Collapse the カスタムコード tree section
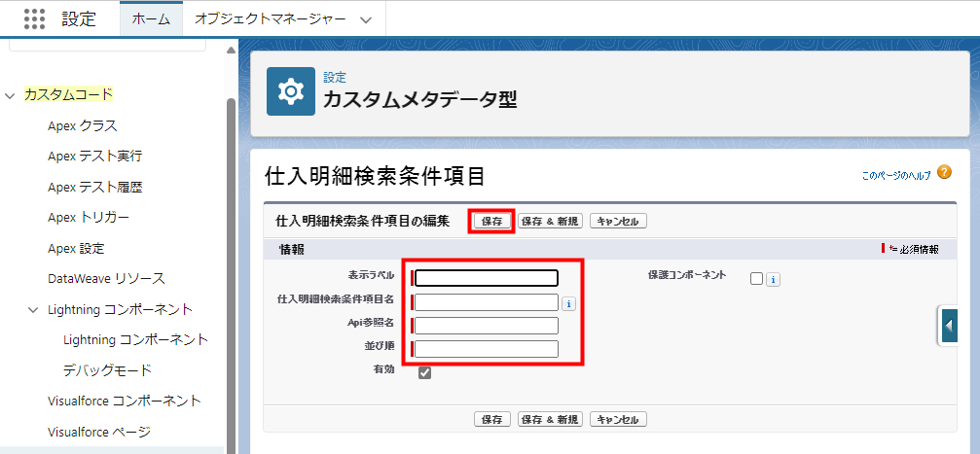980x454 pixels. [x=10, y=95]
